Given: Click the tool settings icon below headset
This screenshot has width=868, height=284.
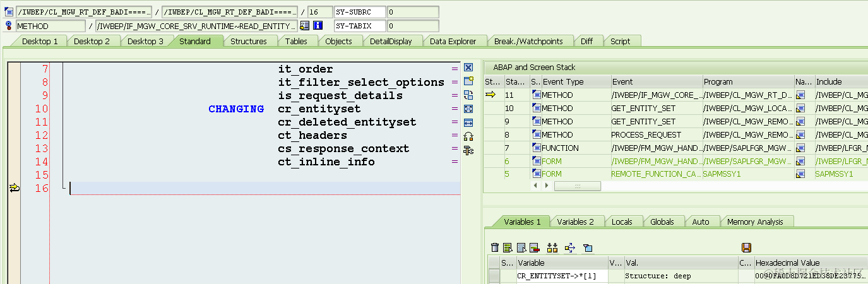Looking at the screenshot, I should pos(468,150).
